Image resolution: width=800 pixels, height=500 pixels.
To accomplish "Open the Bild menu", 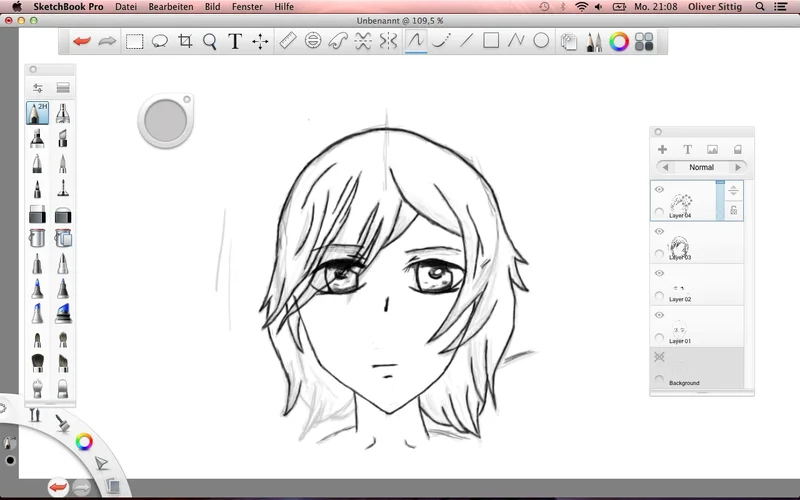I will click(212, 7).
